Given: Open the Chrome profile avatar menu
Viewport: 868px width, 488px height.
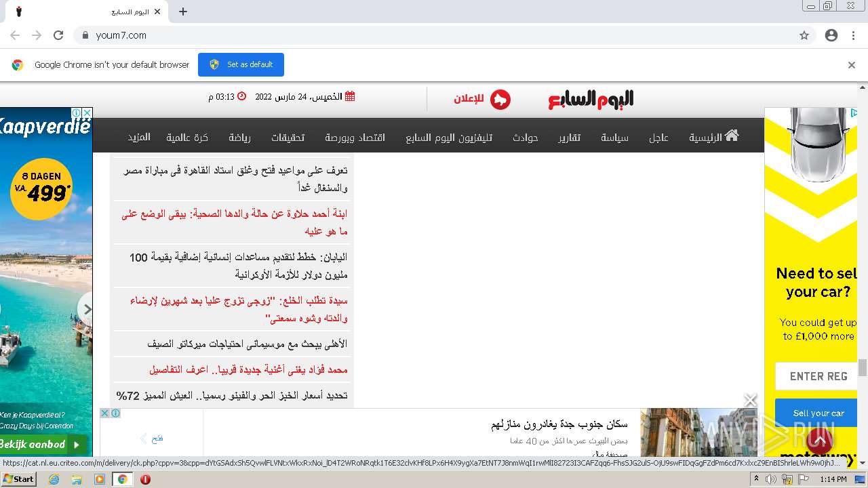Looking at the screenshot, I should pyautogui.click(x=831, y=35).
